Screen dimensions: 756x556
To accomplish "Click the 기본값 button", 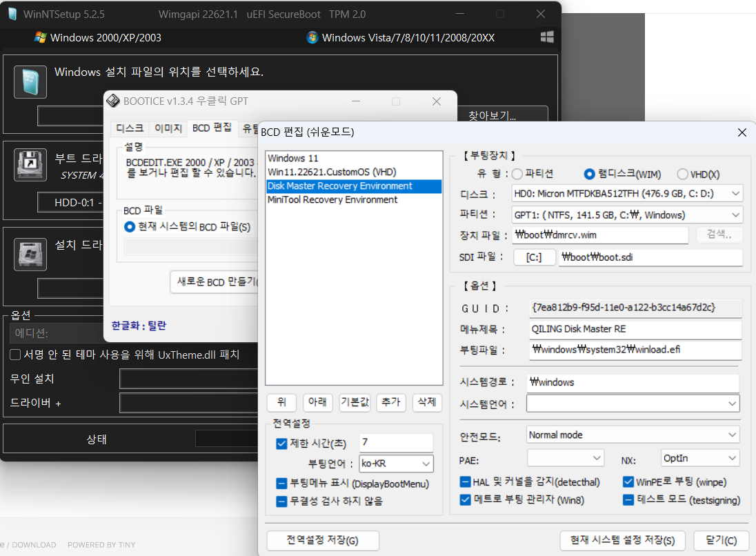I will (x=355, y=402).
